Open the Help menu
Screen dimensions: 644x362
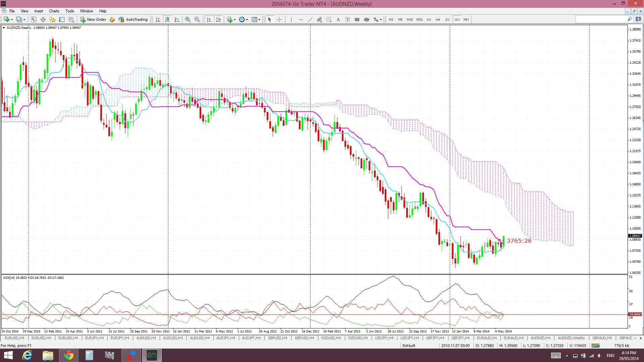(103, 11)
